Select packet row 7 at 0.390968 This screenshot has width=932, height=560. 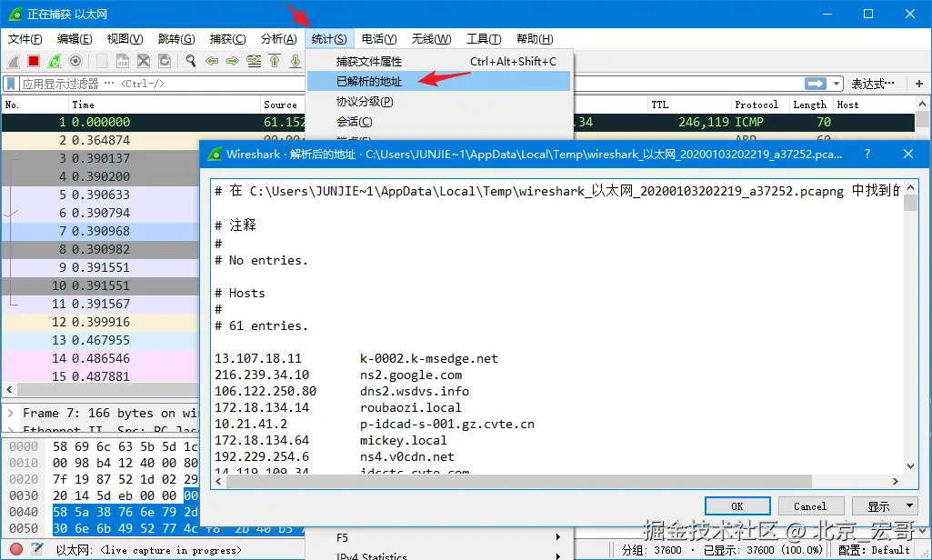click(100, 231)
